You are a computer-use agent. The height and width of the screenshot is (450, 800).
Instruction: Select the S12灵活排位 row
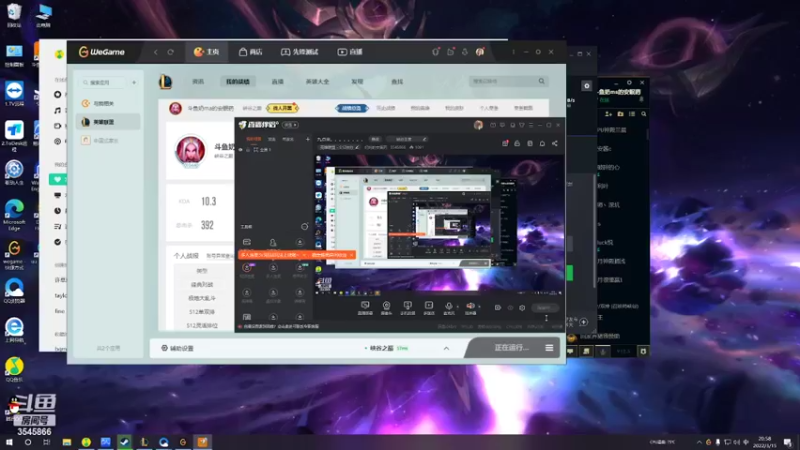tap(202, 325)
